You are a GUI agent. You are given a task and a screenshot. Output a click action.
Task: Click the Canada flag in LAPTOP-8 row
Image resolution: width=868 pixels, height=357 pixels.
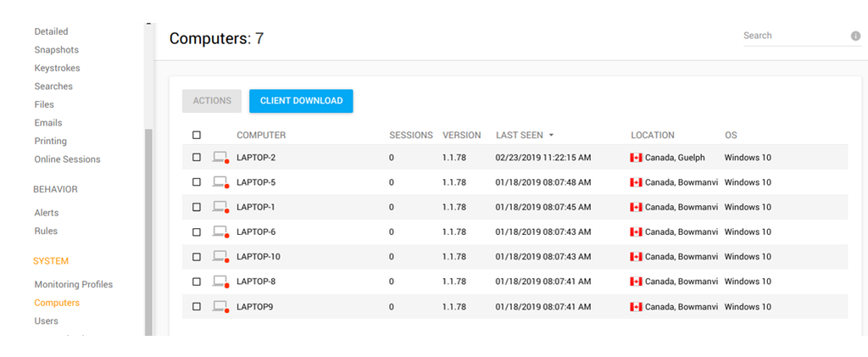pos(636,282)
